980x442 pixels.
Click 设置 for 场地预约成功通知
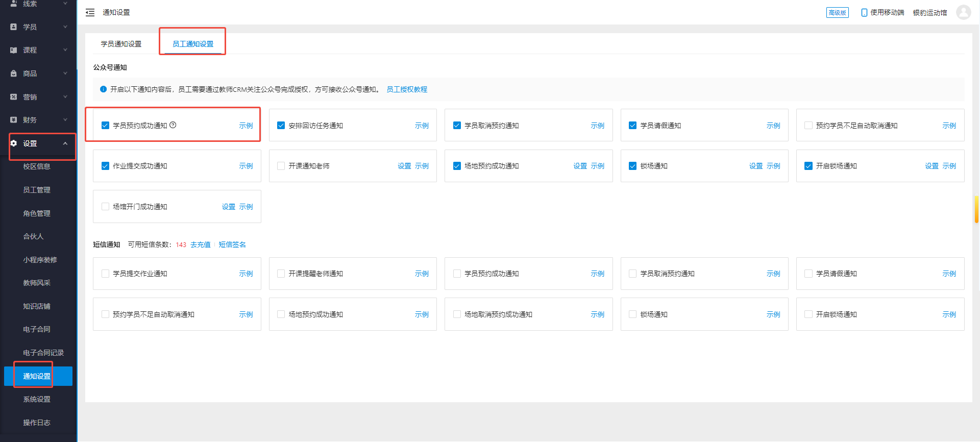point(580,166)
